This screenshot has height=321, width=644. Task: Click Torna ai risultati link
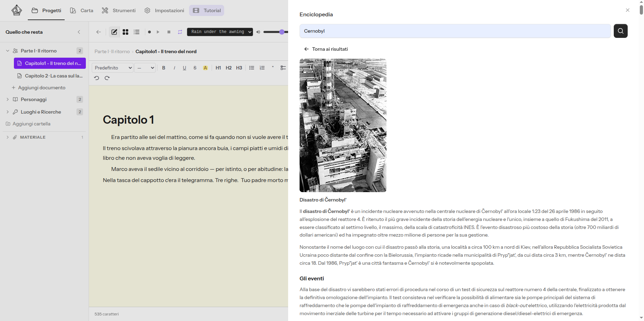tap(326, 49)
